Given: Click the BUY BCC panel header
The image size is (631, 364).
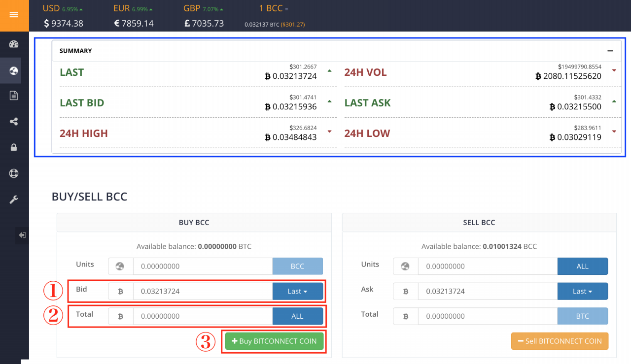Looking at the screenshot, I should pyautogui.click(x=194, y=223).
